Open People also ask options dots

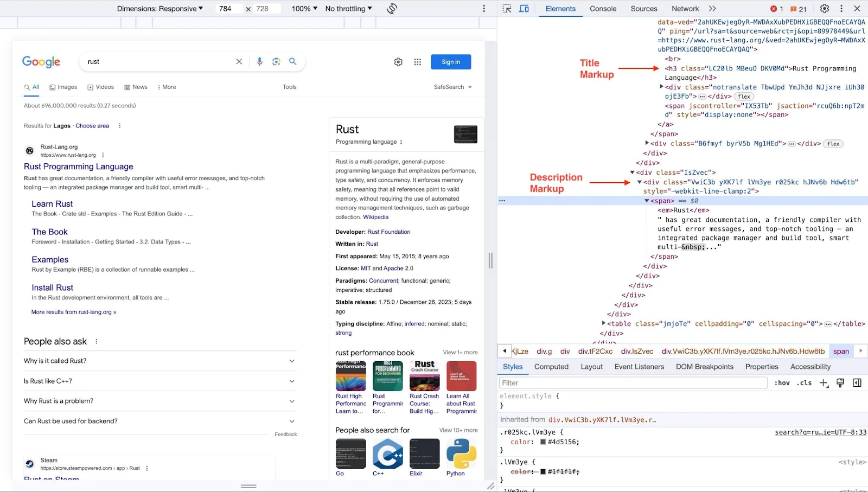coord(97,342)
